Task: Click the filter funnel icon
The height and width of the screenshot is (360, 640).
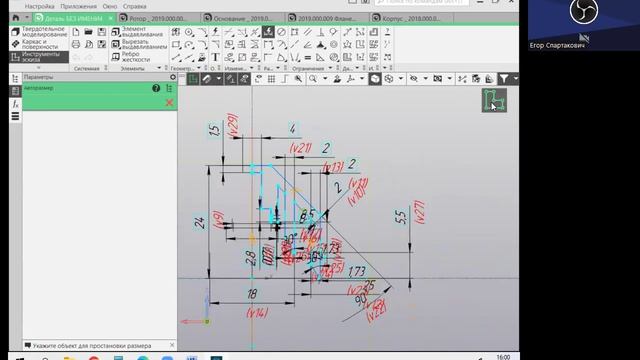Action: click(x=504, y=79)
